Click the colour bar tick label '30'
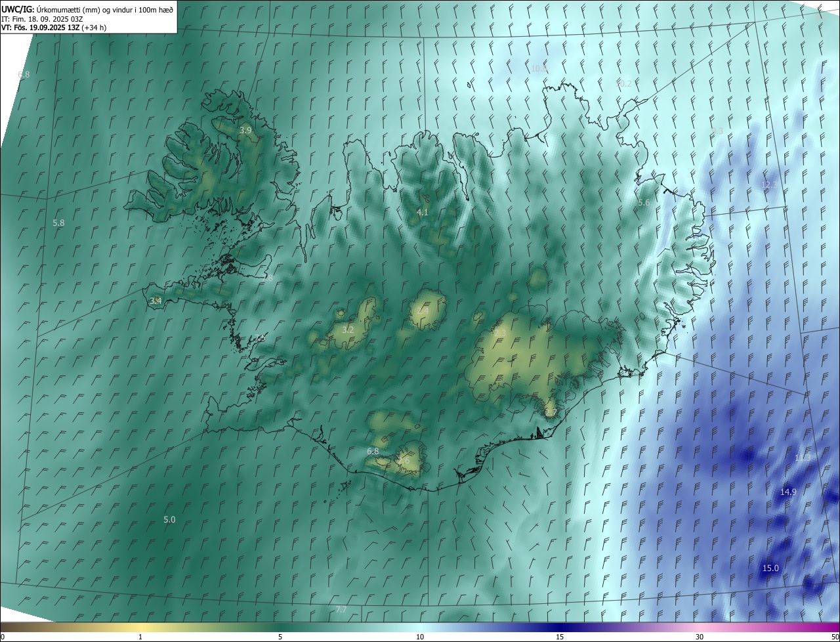This screenshot has height=642, width=840. 700,637
